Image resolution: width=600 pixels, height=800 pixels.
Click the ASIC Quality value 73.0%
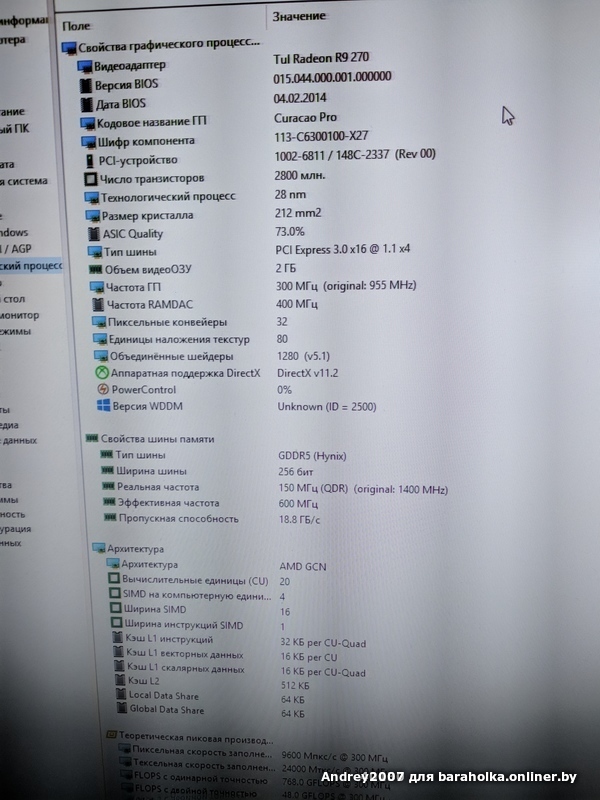click(290, 231)
